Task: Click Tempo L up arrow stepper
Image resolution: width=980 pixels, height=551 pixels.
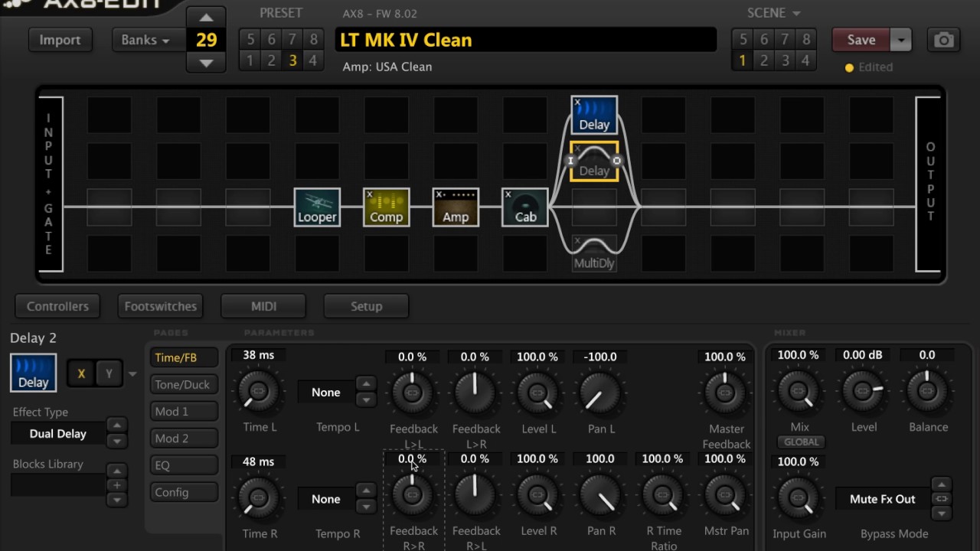Action: [x=366, y=384]
